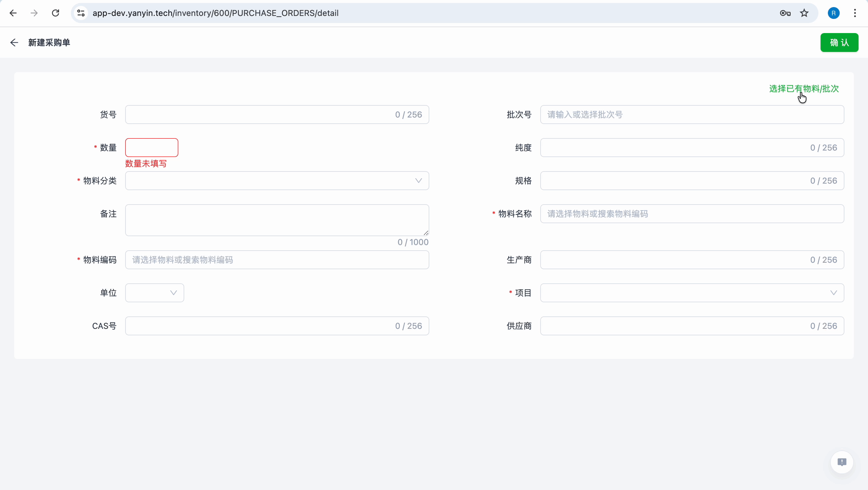Viewport: 868px width, 490px height.
Task: Click the 批次号 input box
Action: click(x=692, y=115)
